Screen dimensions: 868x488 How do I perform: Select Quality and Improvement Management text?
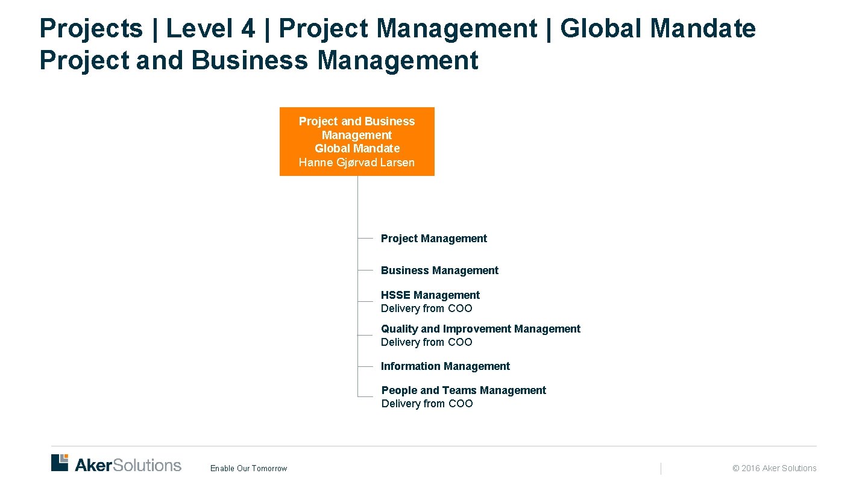[480, 329]
